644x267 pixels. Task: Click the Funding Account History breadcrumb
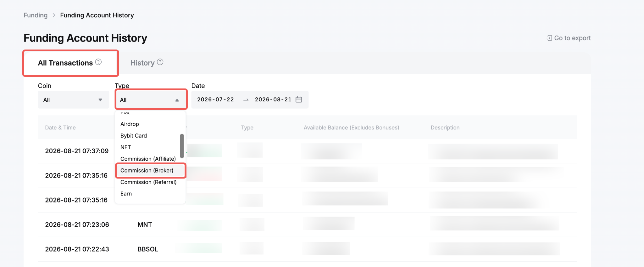[97, 15]
